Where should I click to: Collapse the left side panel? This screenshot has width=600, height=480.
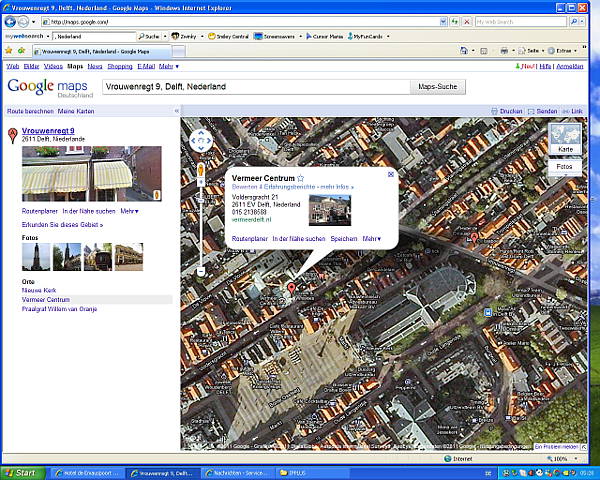click(x=177, y=111)
